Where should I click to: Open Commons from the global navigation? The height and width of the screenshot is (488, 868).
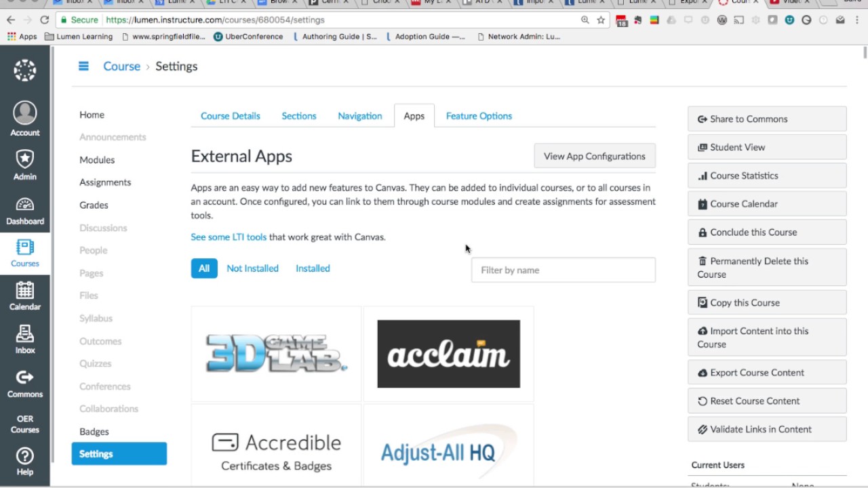pos(25,383)
